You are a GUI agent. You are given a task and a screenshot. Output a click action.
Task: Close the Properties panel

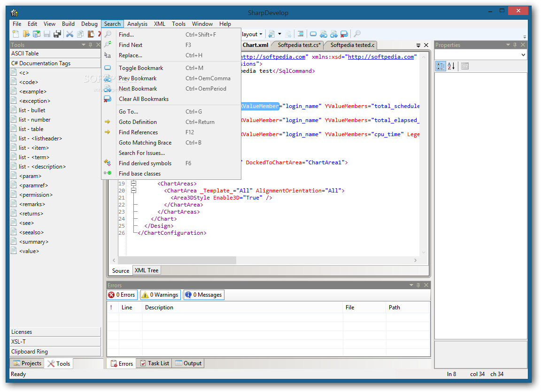pyautogui.click(x=523, y=45)
